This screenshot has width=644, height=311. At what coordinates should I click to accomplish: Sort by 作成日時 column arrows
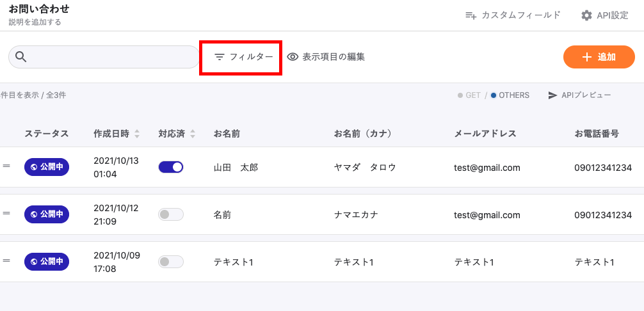click(137, 134)
